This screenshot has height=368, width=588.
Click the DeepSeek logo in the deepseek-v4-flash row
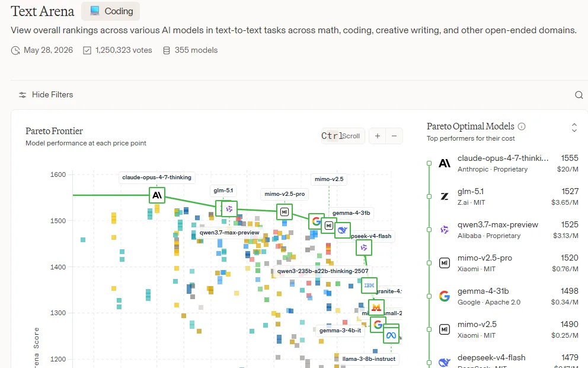(x=445, y=362)
